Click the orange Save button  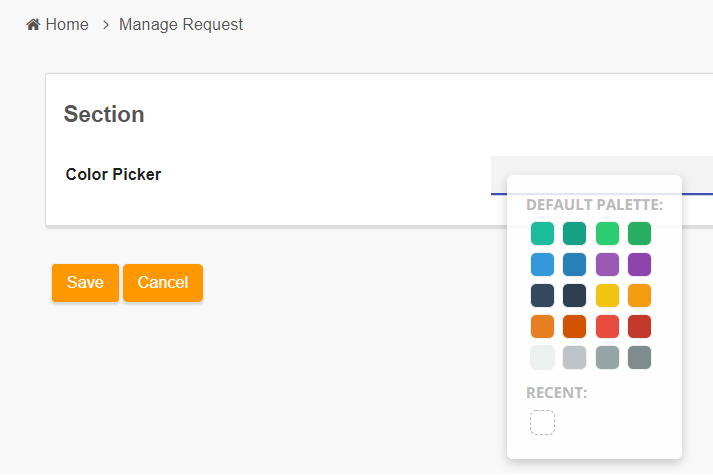[85, 283]
